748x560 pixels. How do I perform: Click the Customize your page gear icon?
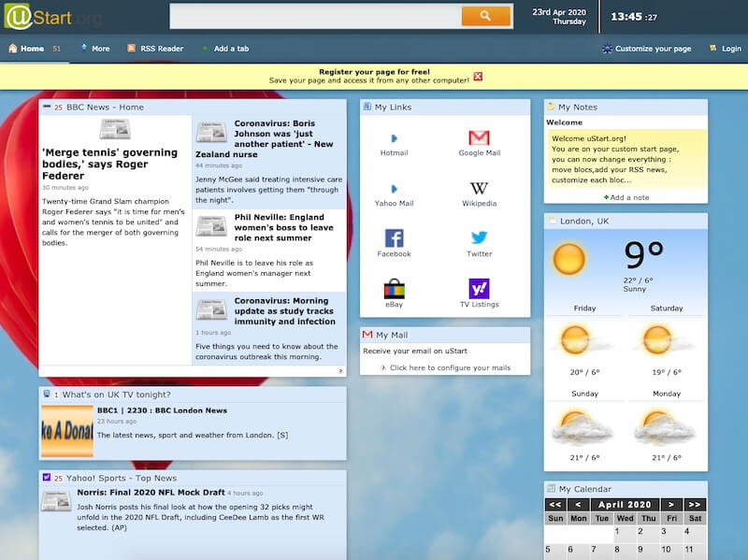tap(607, 49)
